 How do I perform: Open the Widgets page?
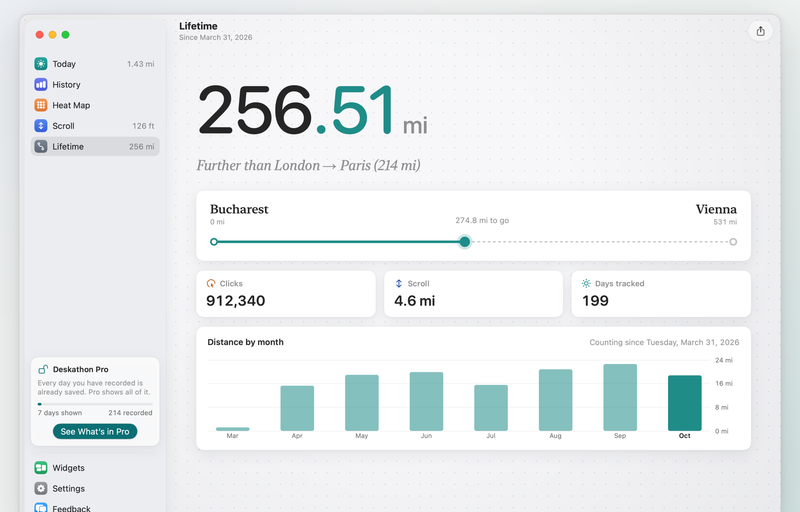pyautogui.click(x=95, y=468)
